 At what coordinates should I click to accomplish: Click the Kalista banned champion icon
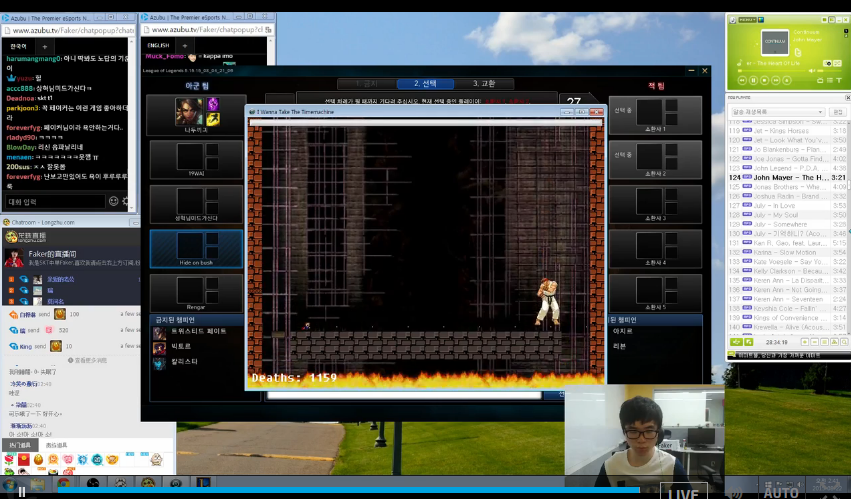click(159, 363)
